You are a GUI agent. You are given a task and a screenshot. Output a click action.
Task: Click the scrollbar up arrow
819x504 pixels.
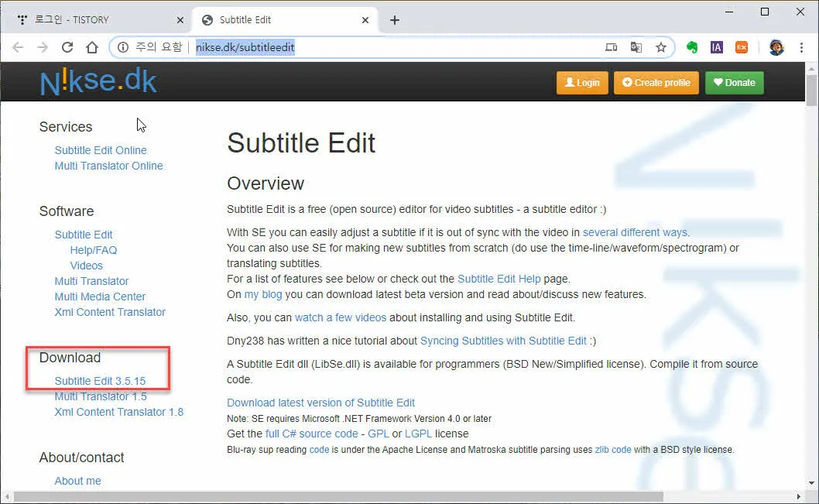(x=811, y=68)
